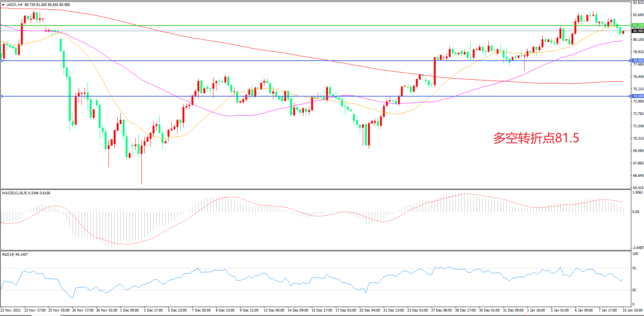Click the blue 74.500 price label
This screenshot has height=316, width=644.
[x=638, y=96]
